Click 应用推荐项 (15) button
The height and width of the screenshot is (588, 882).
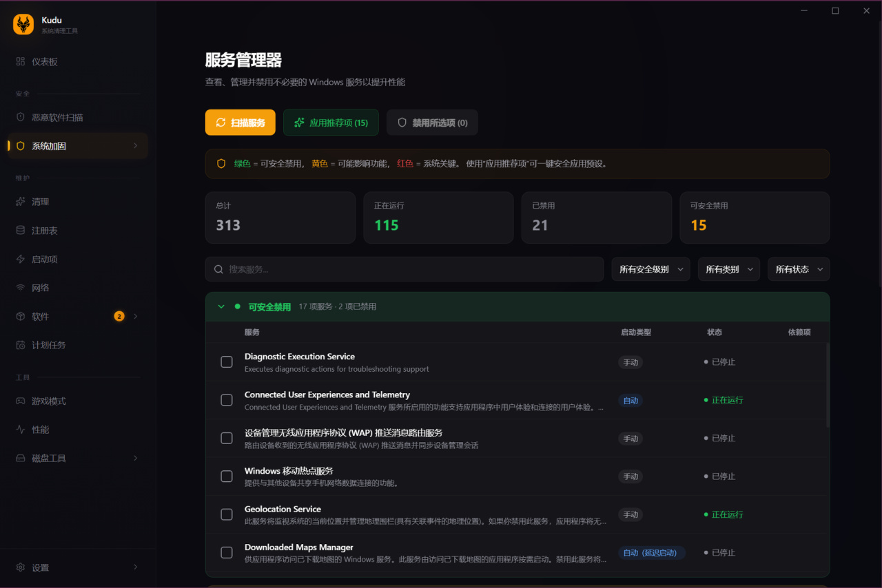point(331,123)
